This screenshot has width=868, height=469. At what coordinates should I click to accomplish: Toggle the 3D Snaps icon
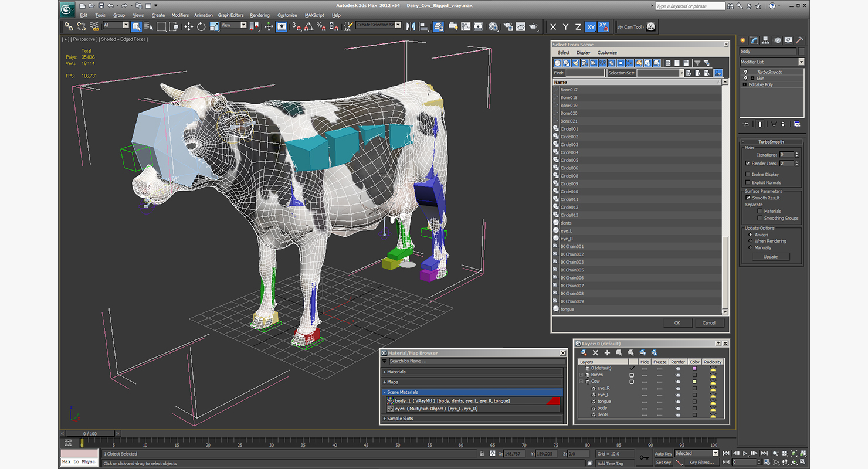point(296,26)
